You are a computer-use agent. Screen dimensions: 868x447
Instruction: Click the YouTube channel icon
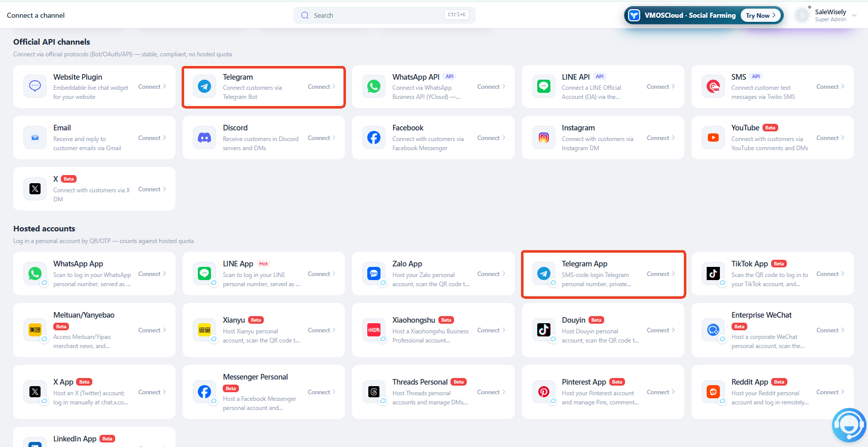(x=713, y=137)
